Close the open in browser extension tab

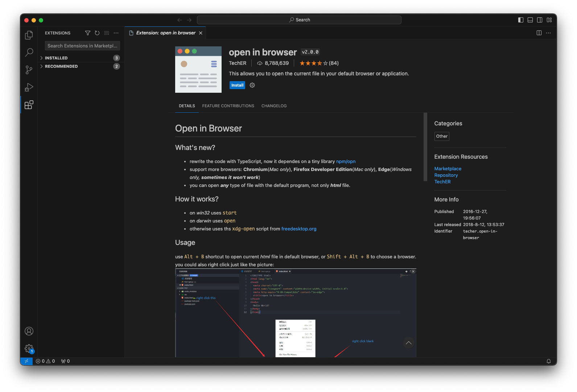click(201, 33)
